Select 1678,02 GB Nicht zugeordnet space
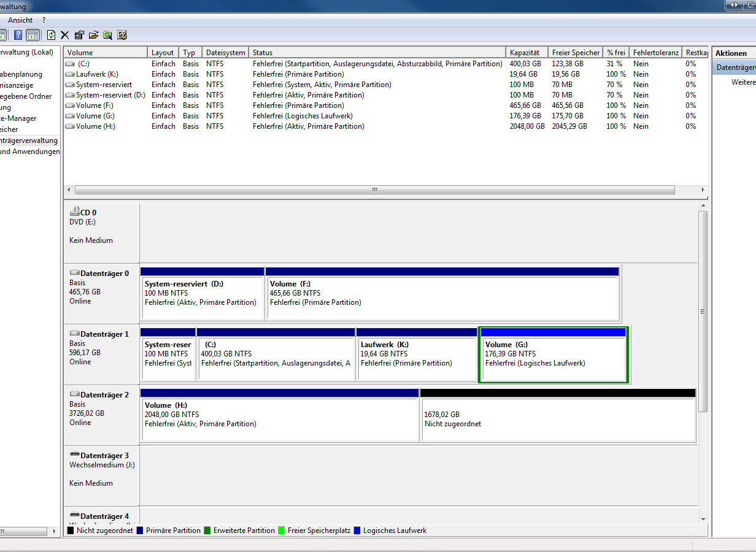756x552 pixels. [x=558, y=415]
